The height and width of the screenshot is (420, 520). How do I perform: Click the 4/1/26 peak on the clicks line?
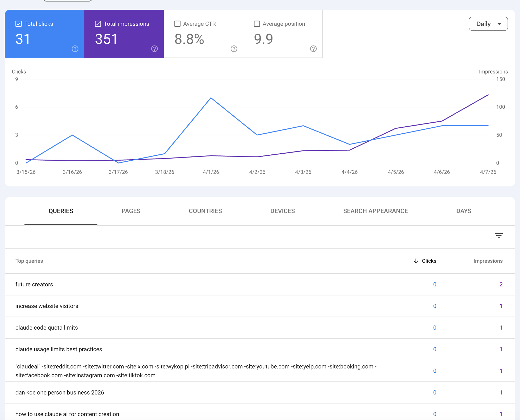tap(211, 98)
